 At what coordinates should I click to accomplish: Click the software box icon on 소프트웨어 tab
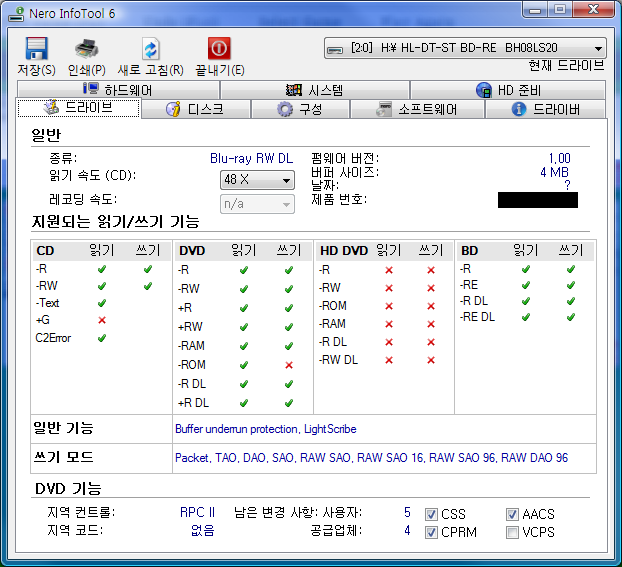point(384,109)
